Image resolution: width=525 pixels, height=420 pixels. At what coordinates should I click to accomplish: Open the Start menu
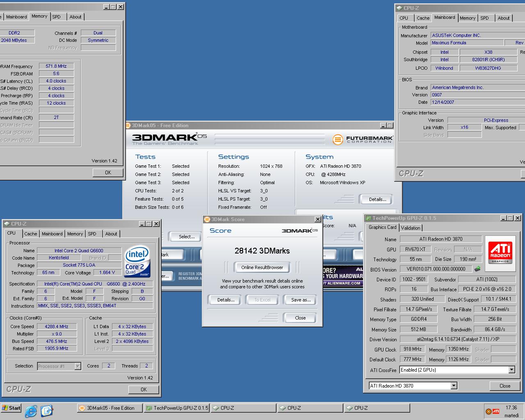[x=11, y=408]
